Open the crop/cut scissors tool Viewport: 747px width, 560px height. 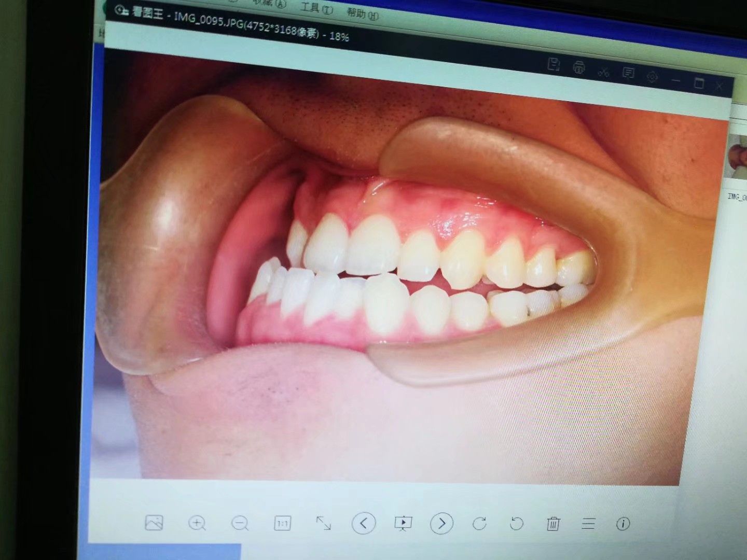pos(603,71)
